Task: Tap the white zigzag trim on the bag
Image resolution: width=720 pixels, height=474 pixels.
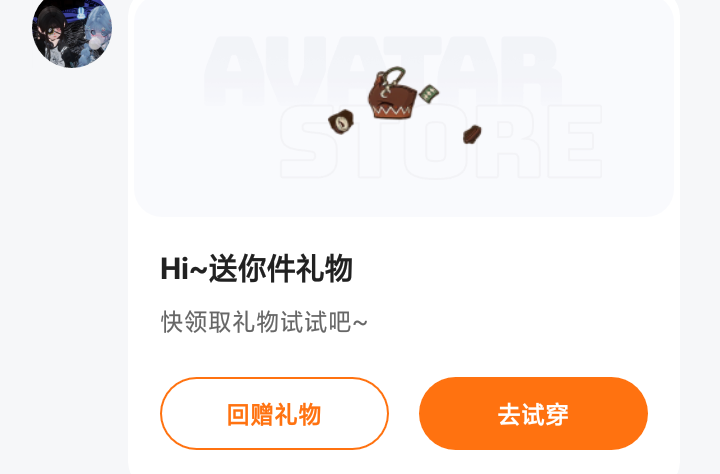Action: 394,110
